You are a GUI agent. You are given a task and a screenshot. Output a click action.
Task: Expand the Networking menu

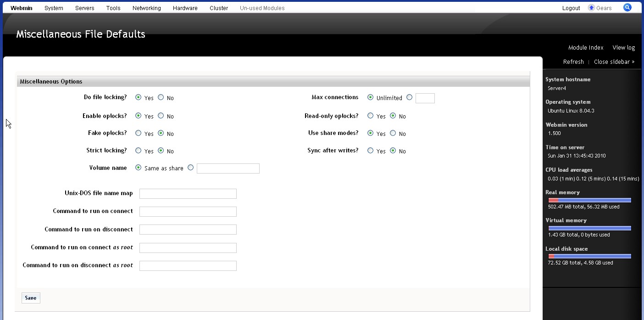pos(146,8)
